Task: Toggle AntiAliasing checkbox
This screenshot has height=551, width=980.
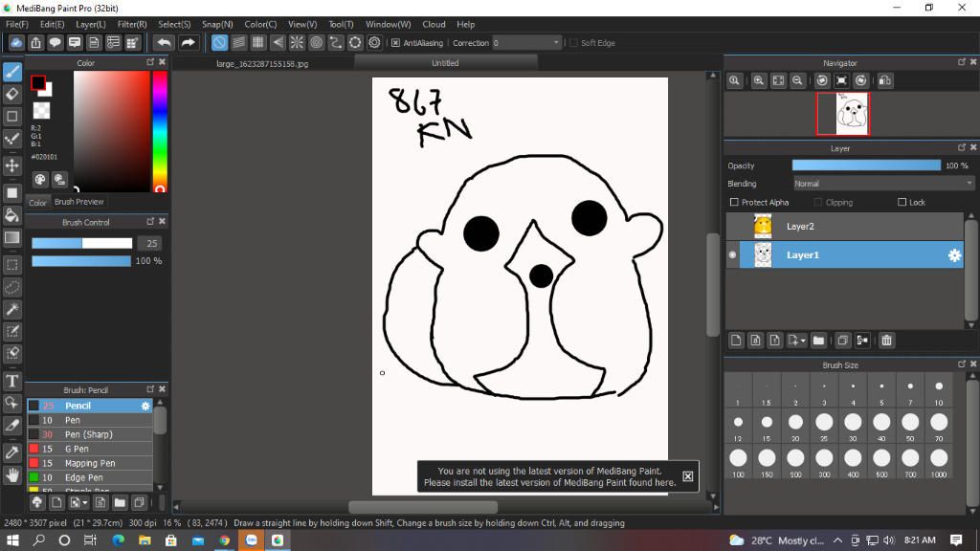Action: tap(395, 43)
